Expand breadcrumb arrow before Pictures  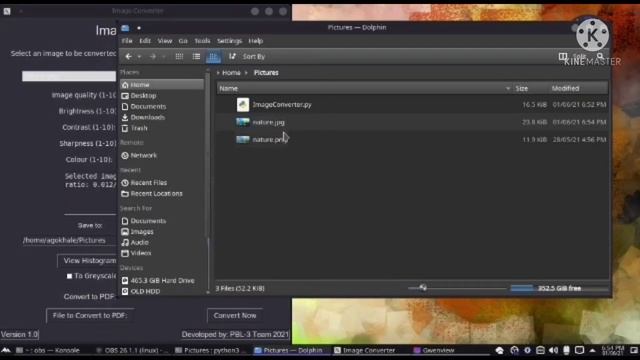click(246, 73)
